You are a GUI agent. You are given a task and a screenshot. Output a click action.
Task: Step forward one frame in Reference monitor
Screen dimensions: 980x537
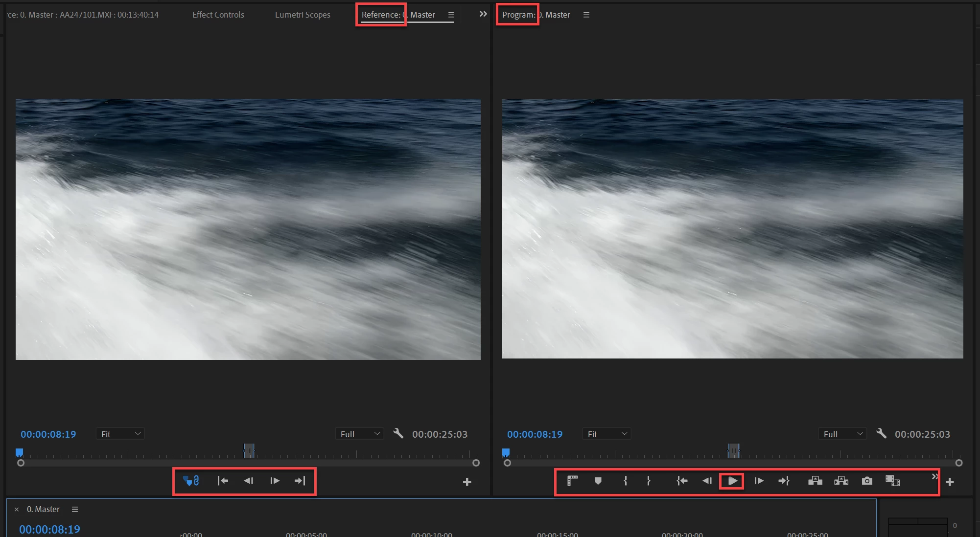[275, 481]
